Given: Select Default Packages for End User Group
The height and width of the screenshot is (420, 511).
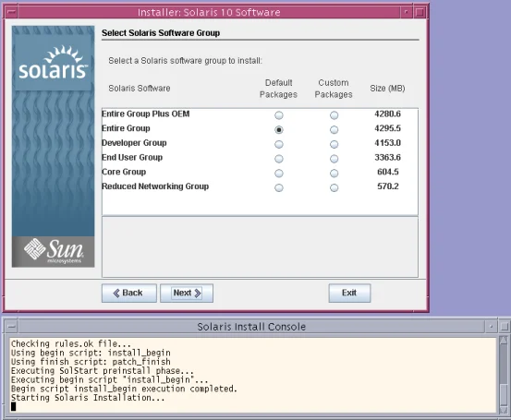Looking at the screenshot, I should coord(279,159).
